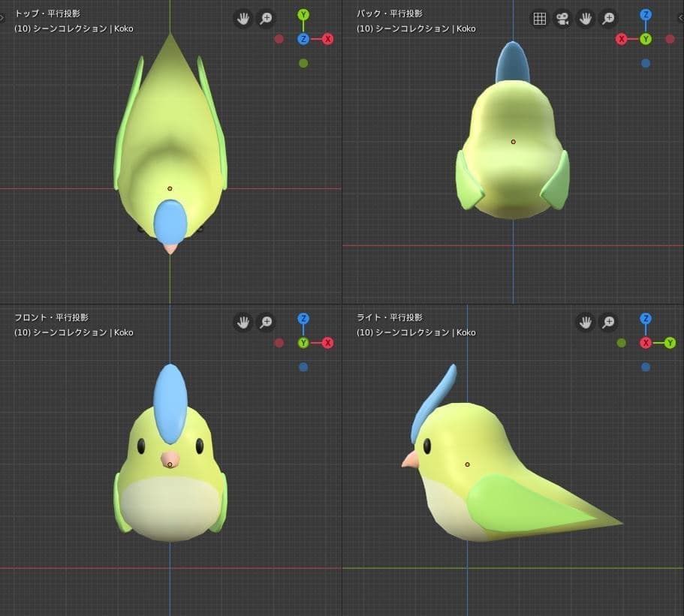This screenshot has width=684, height=616.
Task: Click the green Y axis on Top view gizmo
Action: click(x=303, y=15)
